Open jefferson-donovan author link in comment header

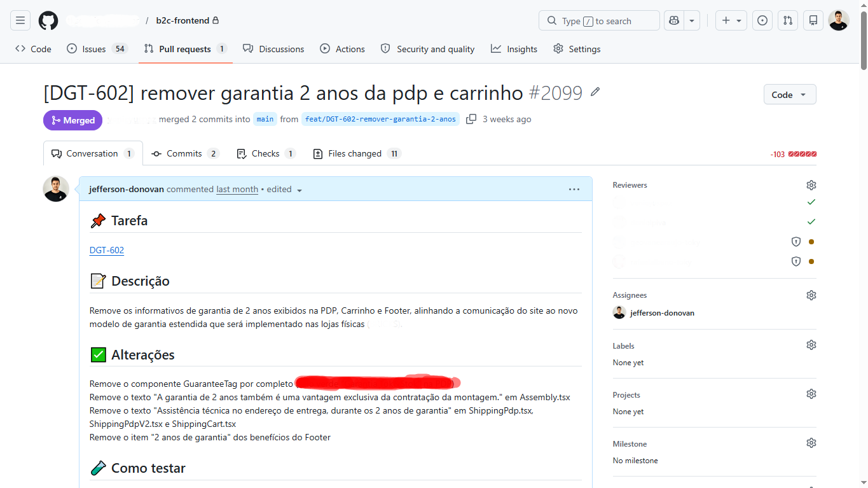[x=127, y=189]
